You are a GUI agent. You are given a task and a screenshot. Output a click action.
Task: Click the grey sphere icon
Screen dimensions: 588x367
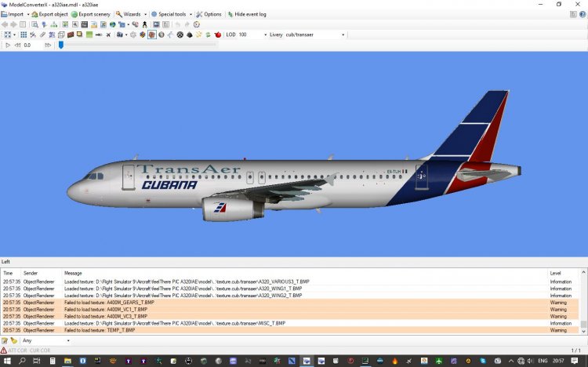pos(162,35)
